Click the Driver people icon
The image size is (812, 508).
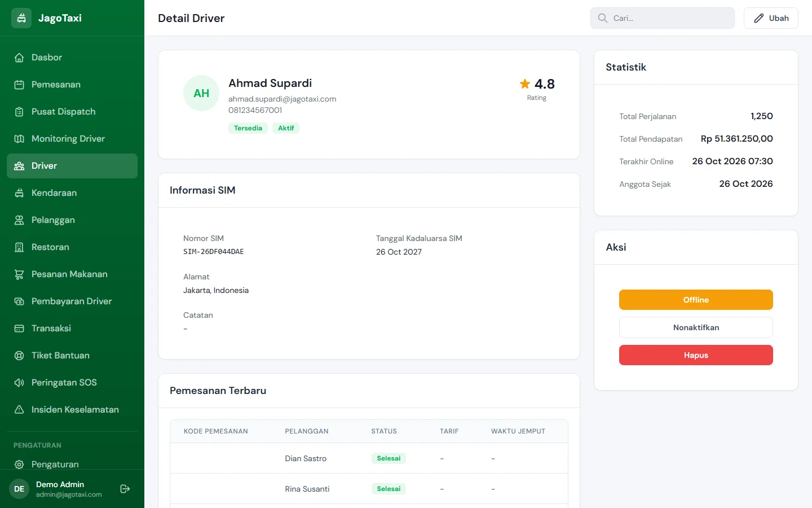click(19, 166)
